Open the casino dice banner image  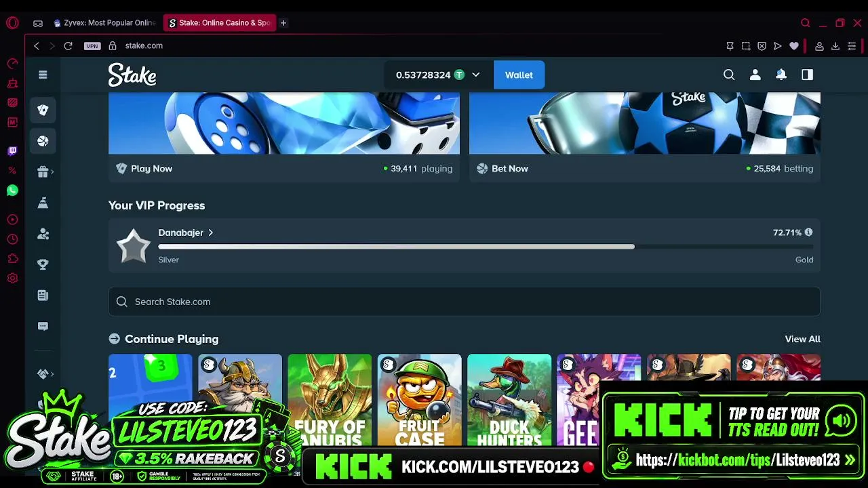coord(284,123)
